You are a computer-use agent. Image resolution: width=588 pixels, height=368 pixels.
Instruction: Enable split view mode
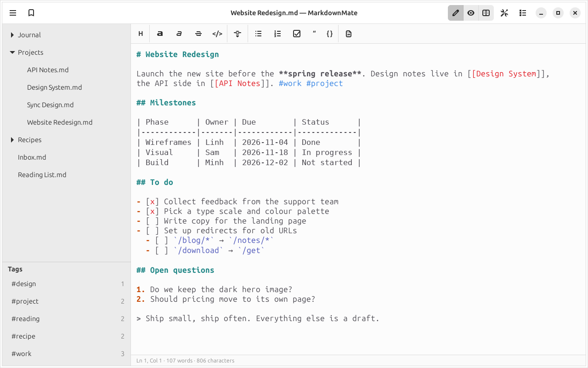coord(486,13)
